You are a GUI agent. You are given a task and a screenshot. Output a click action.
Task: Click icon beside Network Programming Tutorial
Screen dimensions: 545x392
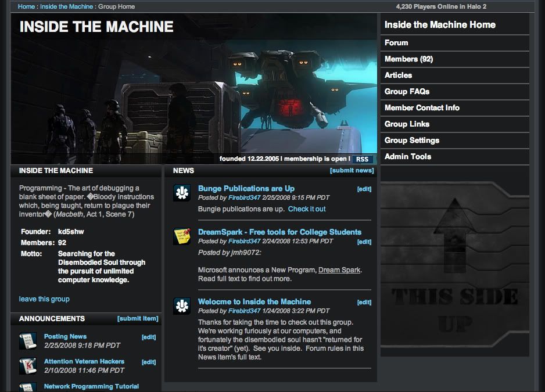28,387
